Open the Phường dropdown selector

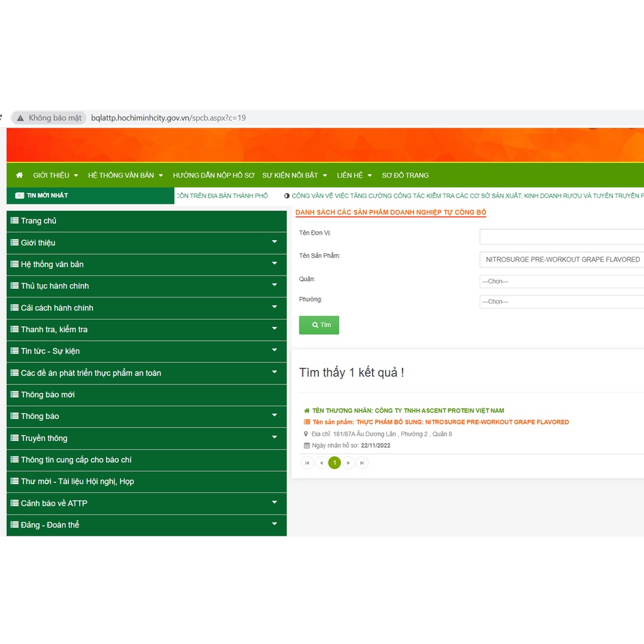point(561,302)
